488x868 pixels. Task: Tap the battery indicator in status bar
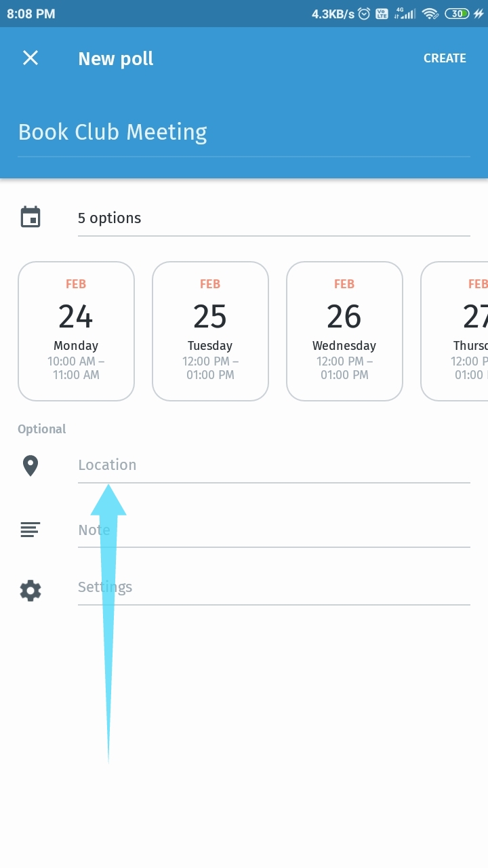[x=457, y=14]
